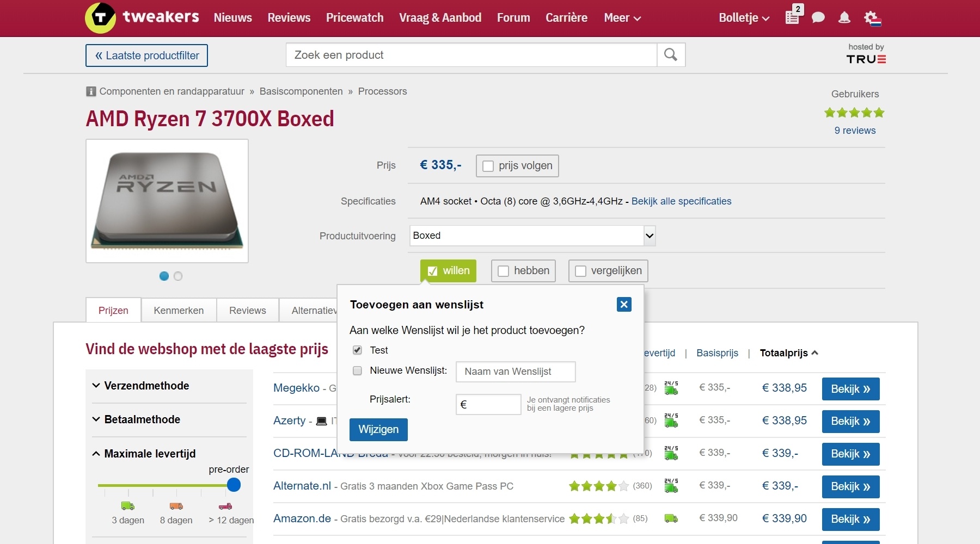Open the notifications bell icon
The width and height of the screenshot is (980, 544).
(x=844, y=18)
